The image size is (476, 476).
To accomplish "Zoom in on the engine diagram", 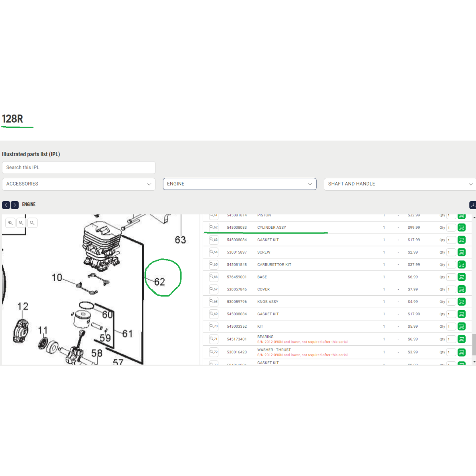I will tap(10, 223).
